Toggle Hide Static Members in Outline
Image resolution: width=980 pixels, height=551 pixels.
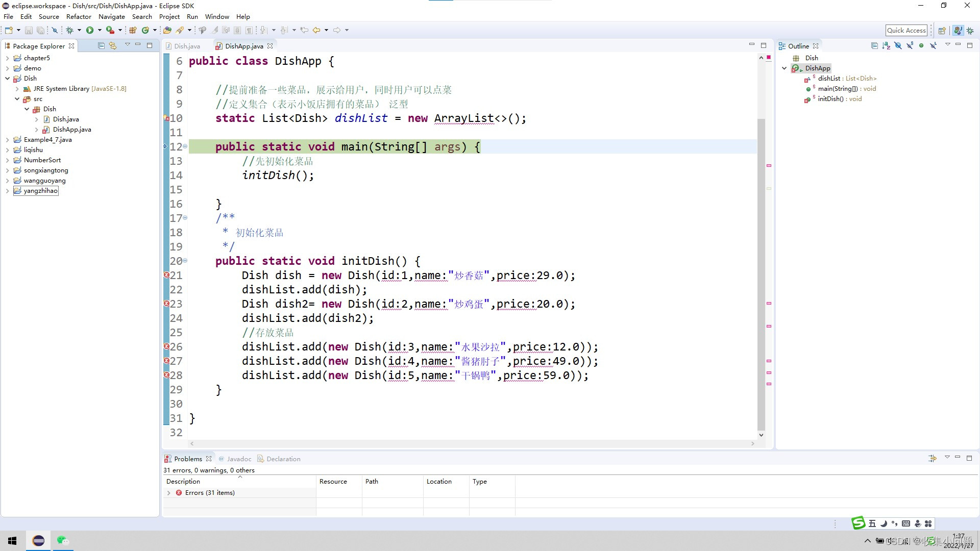pos(910,45)
